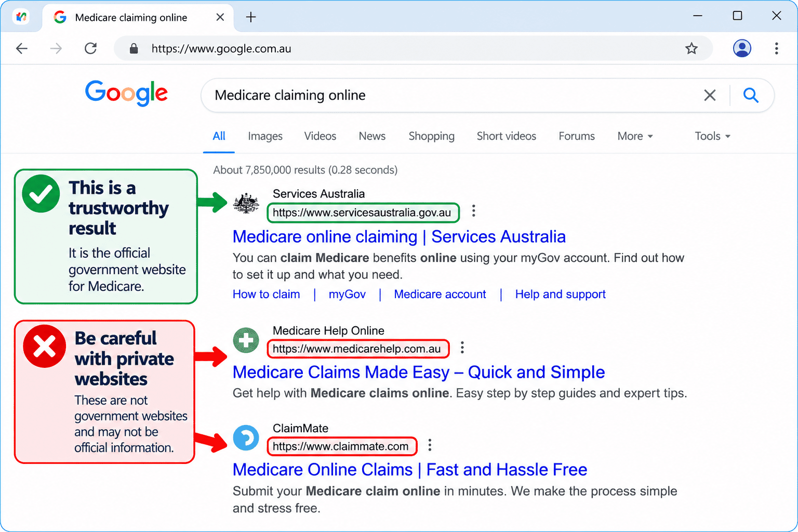Open Medicare online claiming Services Australia link

click(x=399, y=236)
